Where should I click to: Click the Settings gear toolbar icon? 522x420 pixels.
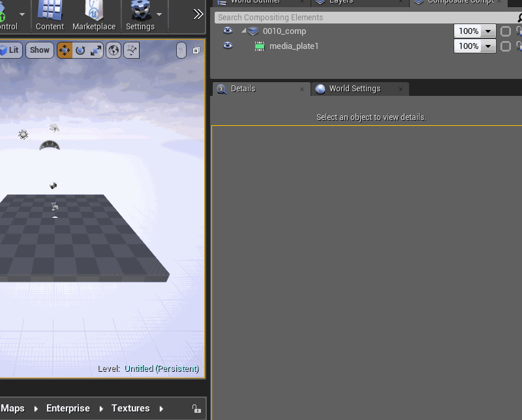coord(140,15)
